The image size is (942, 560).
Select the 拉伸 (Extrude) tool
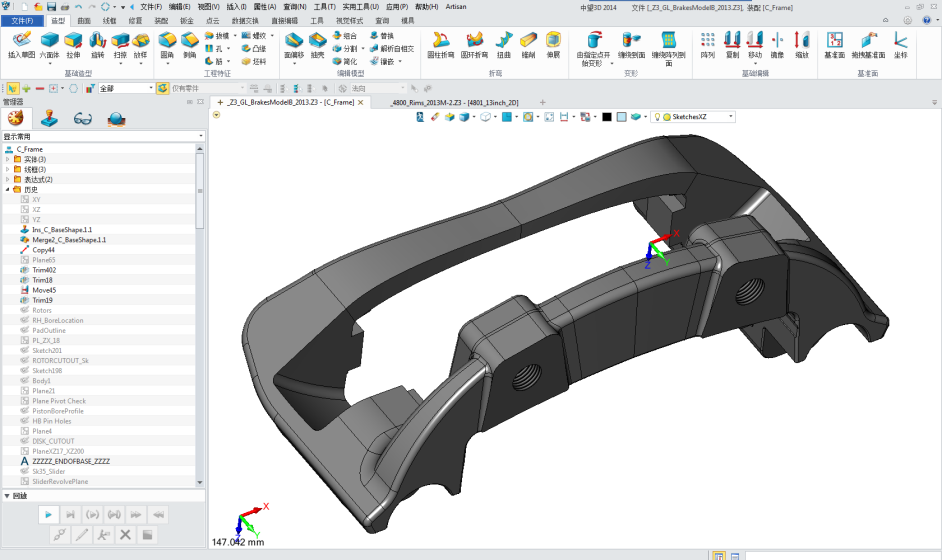[73, 44]
